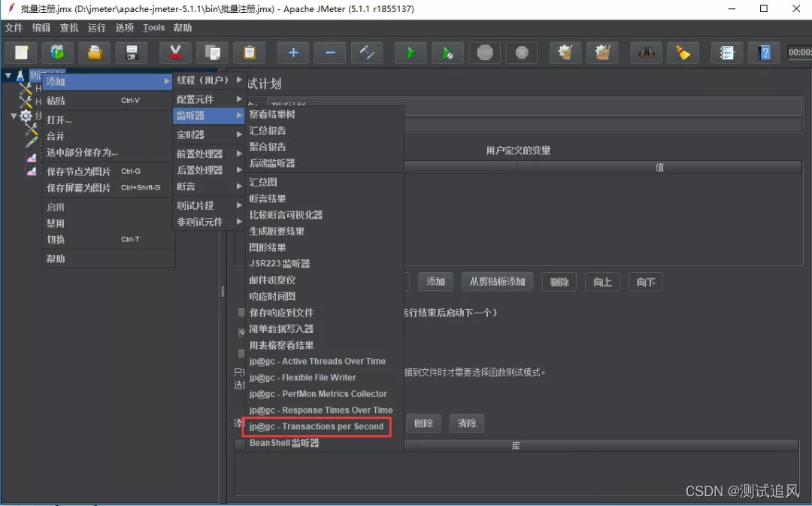This screenshot has width=812, height=506.
Task: Click the Copy toolbar icon
Action: pyautogui.click(x=212, y=53)
